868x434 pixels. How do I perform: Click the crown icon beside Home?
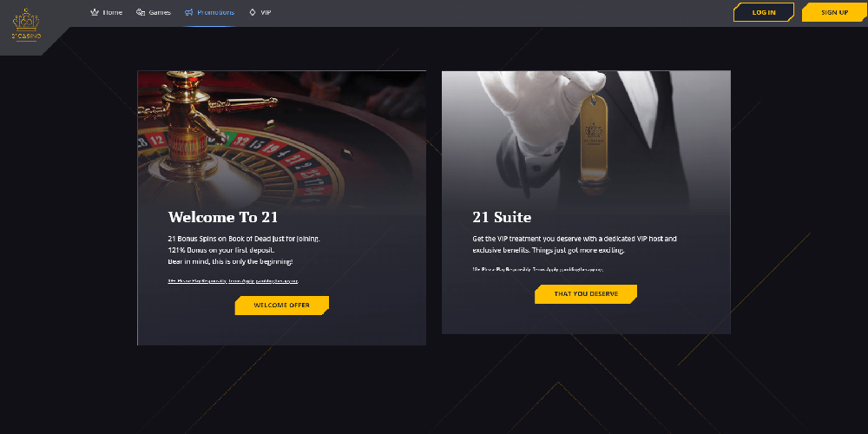coord(95,12)
